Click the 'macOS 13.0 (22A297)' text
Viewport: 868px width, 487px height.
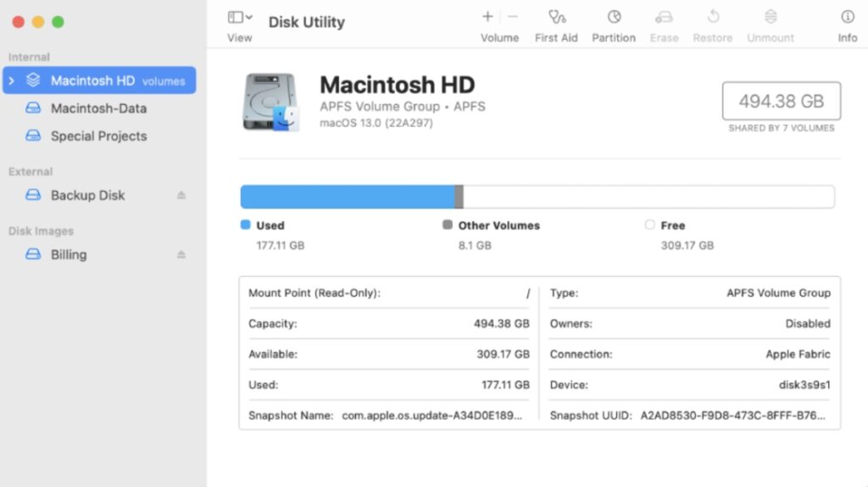pyautogui.click(x=376, y=123)
